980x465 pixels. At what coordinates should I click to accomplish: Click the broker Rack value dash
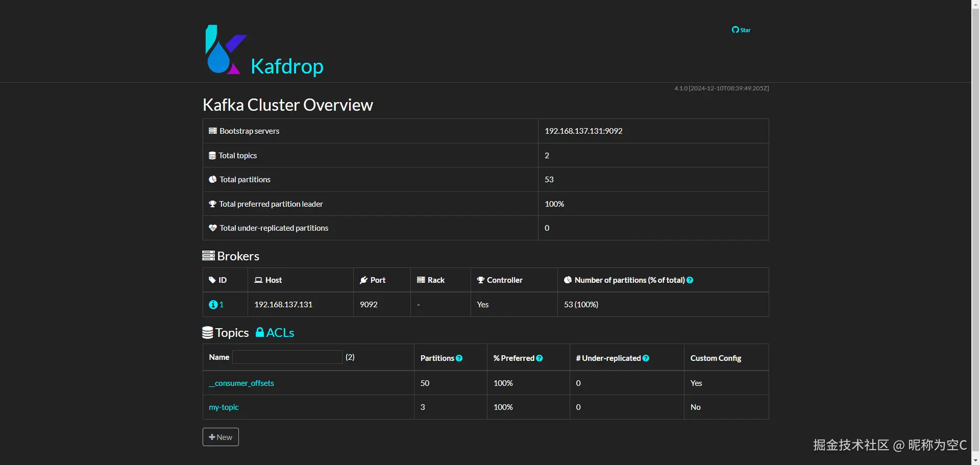[x=419, y=304]
